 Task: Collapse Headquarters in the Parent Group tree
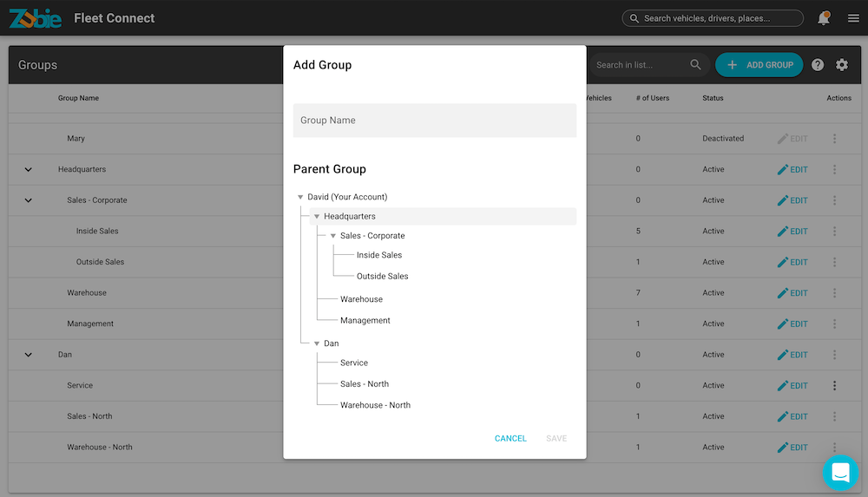[317, 216]
